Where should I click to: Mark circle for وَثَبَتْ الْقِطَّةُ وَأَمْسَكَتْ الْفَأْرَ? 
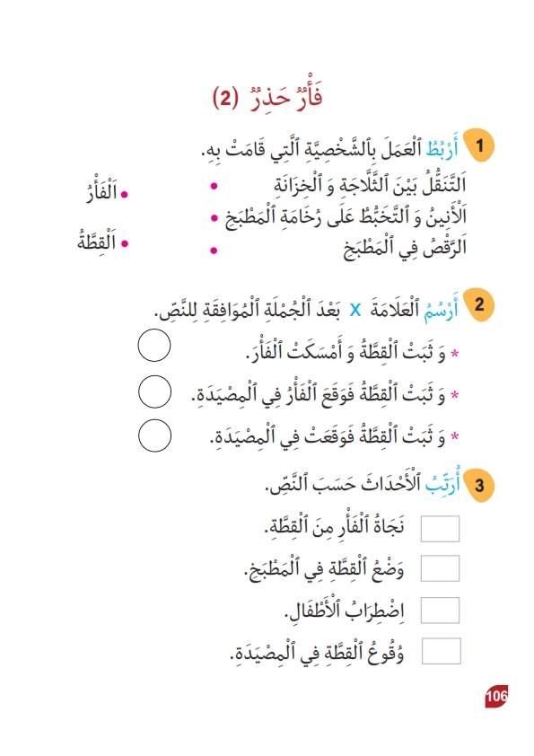[x=154, y=345]
